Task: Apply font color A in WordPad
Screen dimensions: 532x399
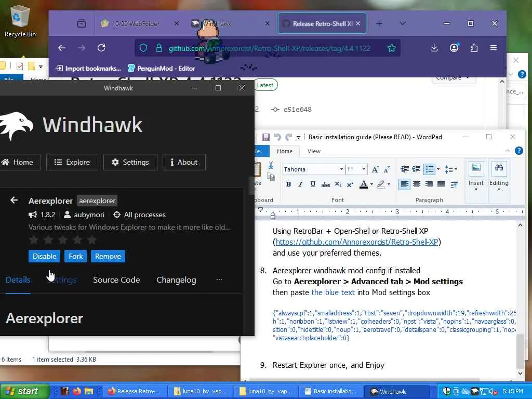Action: [364, 184]
